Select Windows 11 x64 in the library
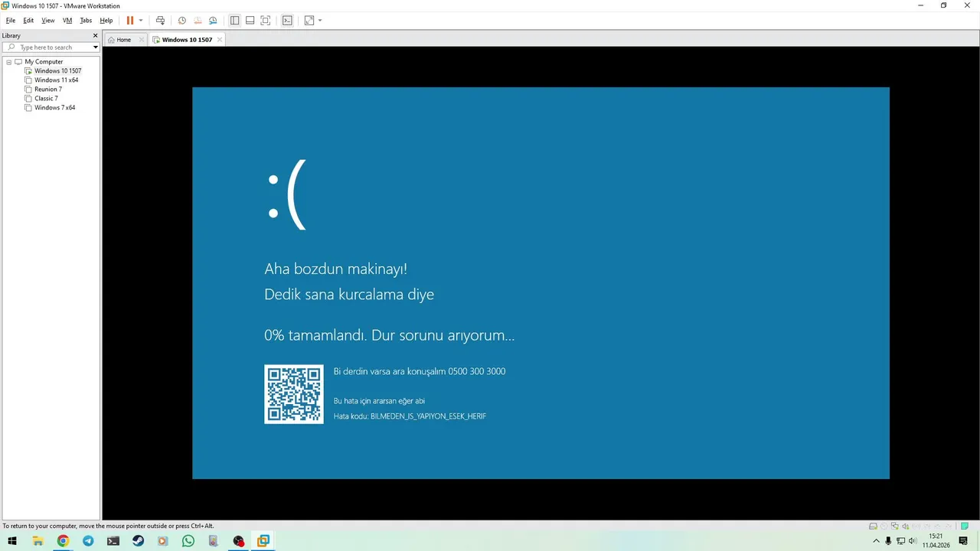 56,80
